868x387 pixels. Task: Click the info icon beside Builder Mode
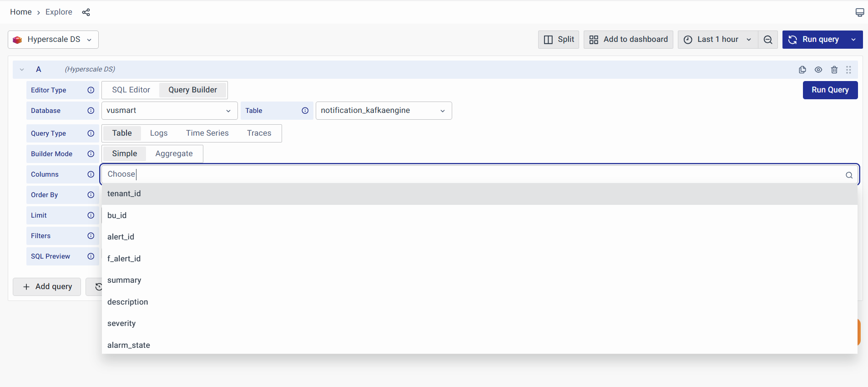(91, 154)
